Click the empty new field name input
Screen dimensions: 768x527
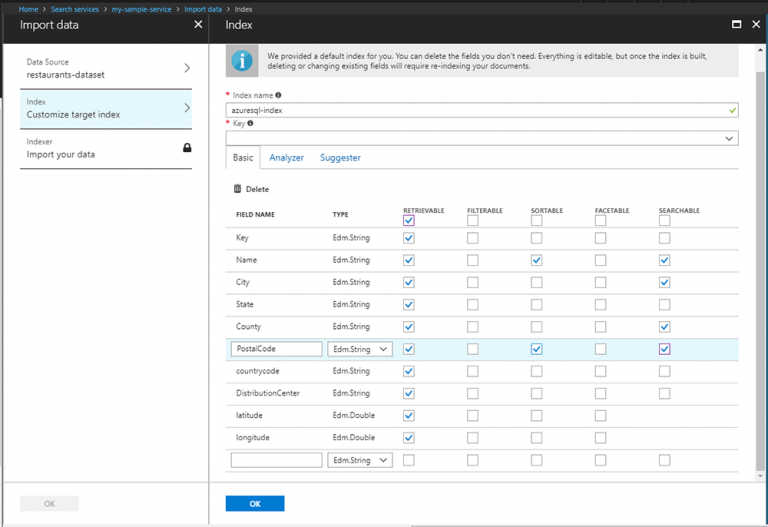coord(276,460)
